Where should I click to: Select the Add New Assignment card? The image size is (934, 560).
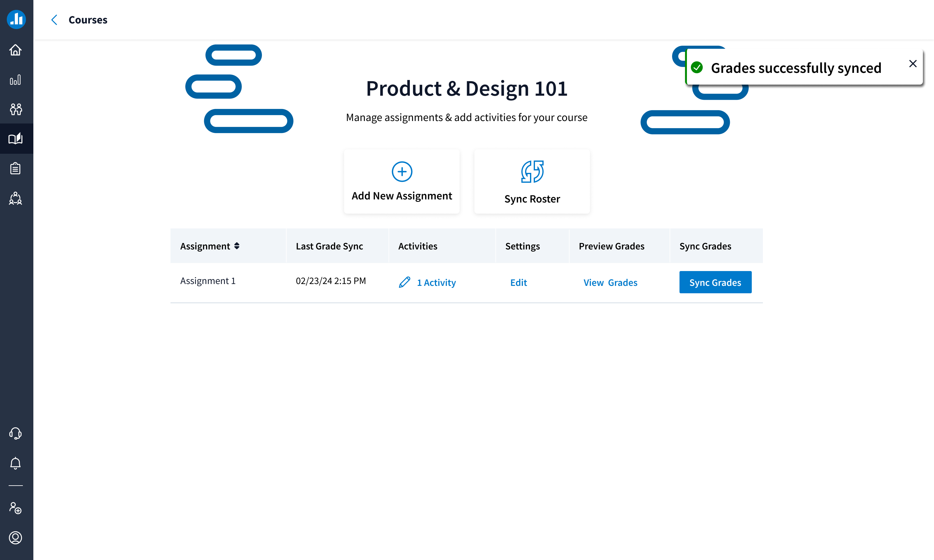[x=401, y=182]
